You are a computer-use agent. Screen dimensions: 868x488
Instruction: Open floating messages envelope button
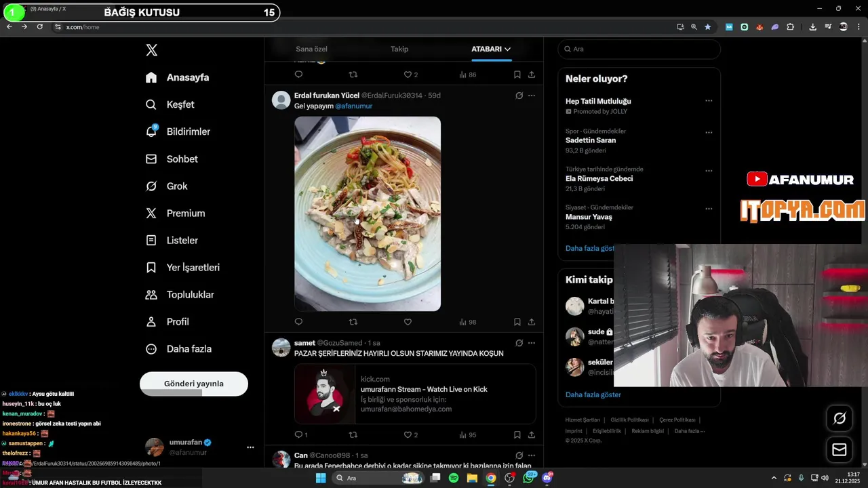[x=840, y=449]
